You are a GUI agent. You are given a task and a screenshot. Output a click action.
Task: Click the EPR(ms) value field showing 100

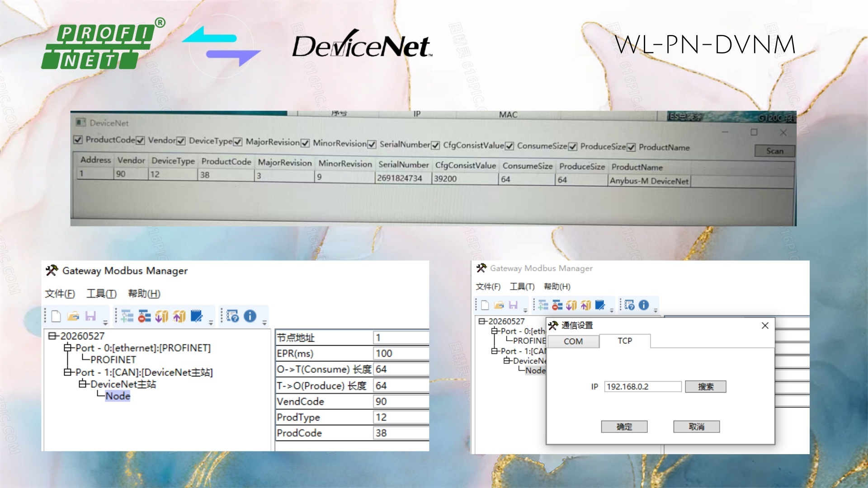coord(401,353)
